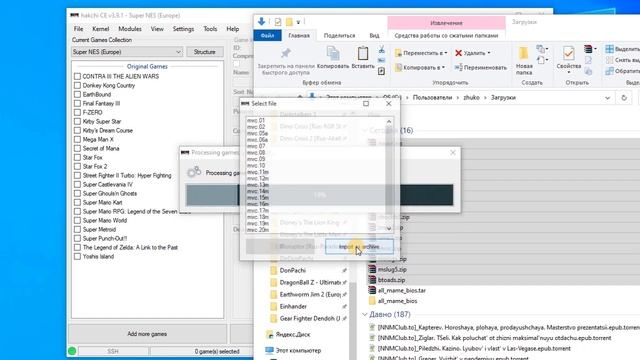Check CONTRA III THE ALIEN WARS checkbox
Image resolution: width=640 pixels, height=360 pixels.
coord(77,76)
